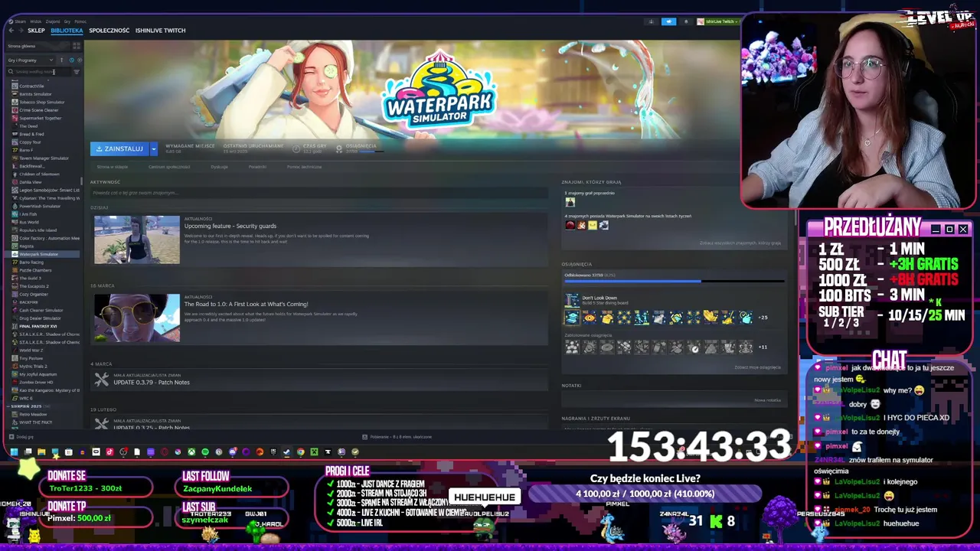Open the Znajomi menu
Viewport: 980px width, 551px height.
pos(53,21)
